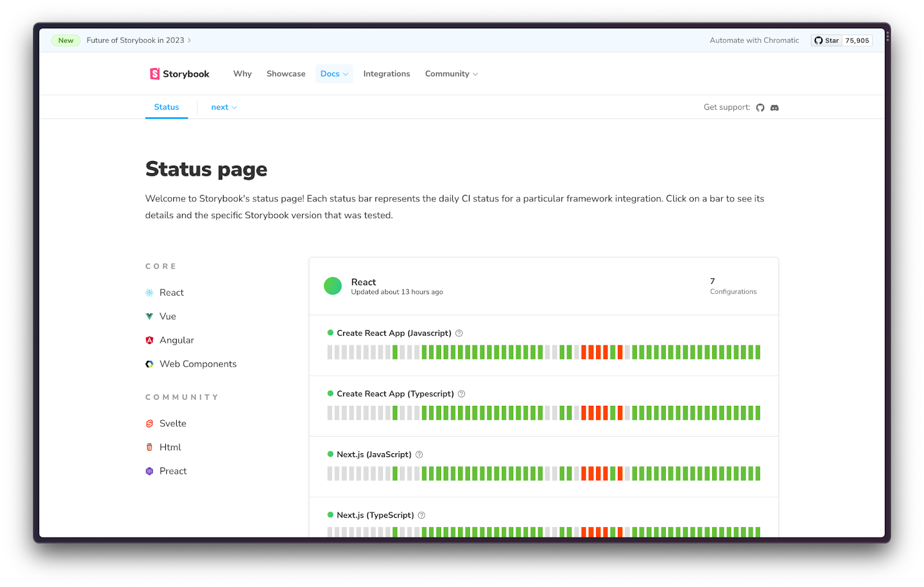Click green status dot for Create React App (Typescript)

pyautogui.click(x=330, y=393)
